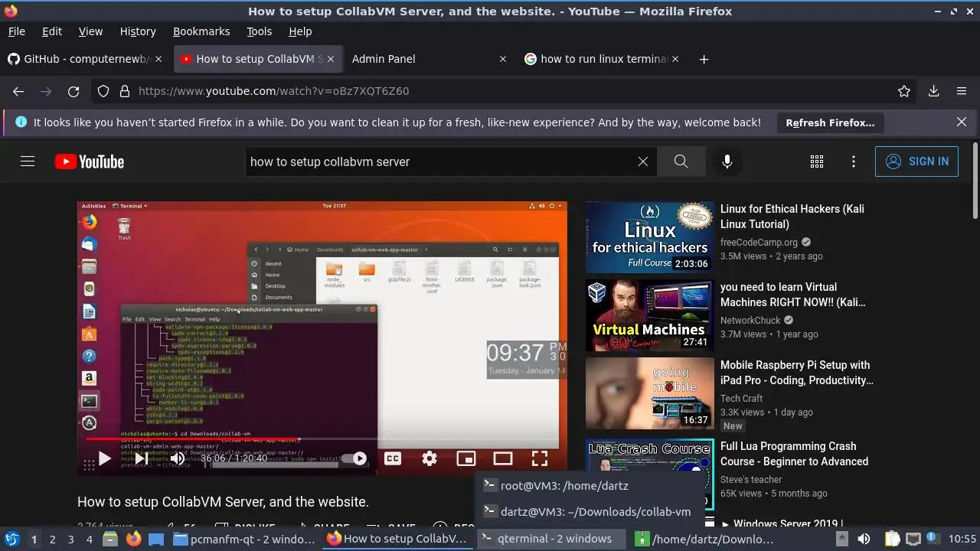Open the system tray volume control
This screenshot has height=551, width=980.
click(864, 539)
